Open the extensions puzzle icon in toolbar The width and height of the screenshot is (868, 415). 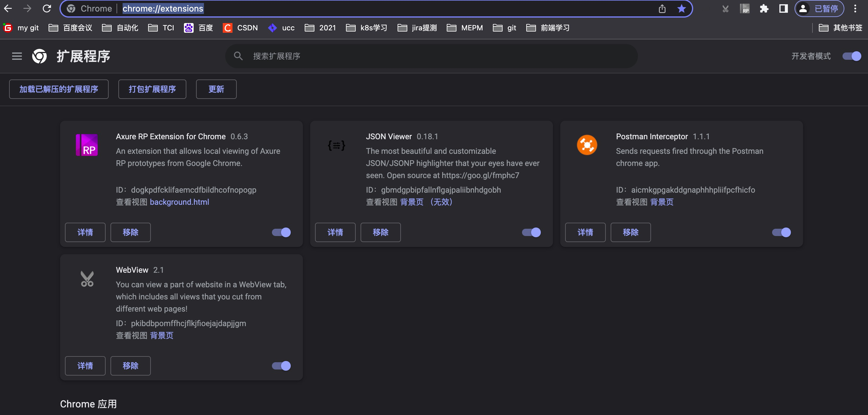764,8
